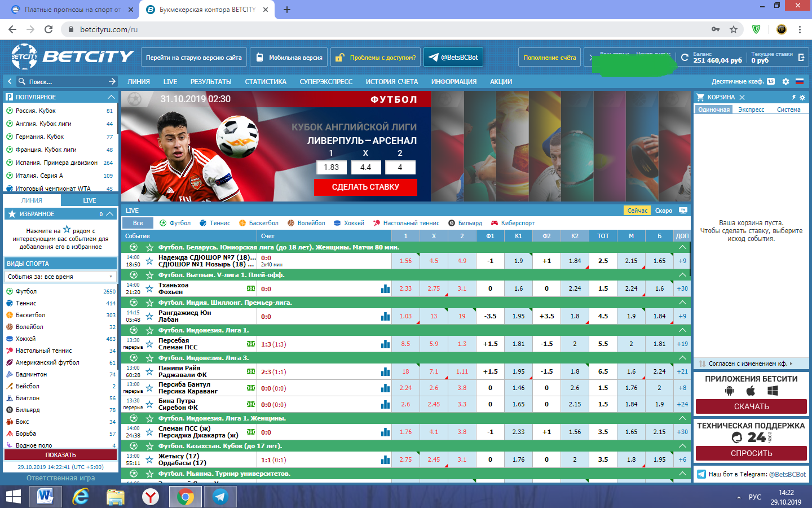Image resolution: width=812 pixels, height=508 pixels.
Task: Star the Беларусь Юниорская лига league
Action: point(149,247)
